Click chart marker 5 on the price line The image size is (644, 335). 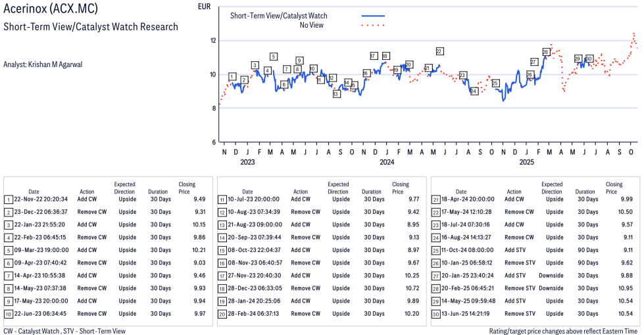click(x=273, y=57)
